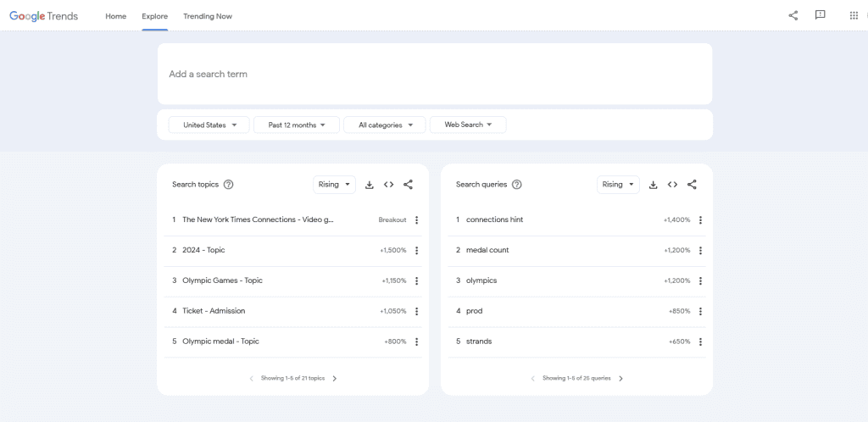Open the medal count query
The width and height of the screenshot is (868, 422).
(487, 250)
